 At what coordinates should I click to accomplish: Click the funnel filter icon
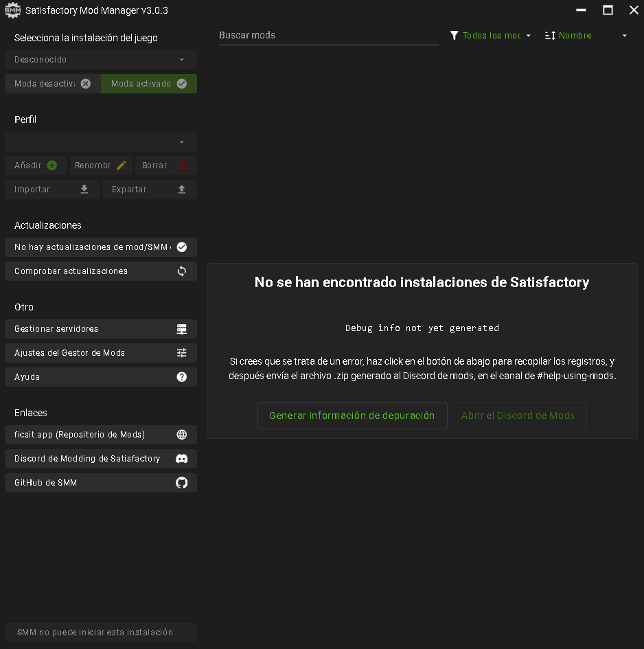(454, 36)
